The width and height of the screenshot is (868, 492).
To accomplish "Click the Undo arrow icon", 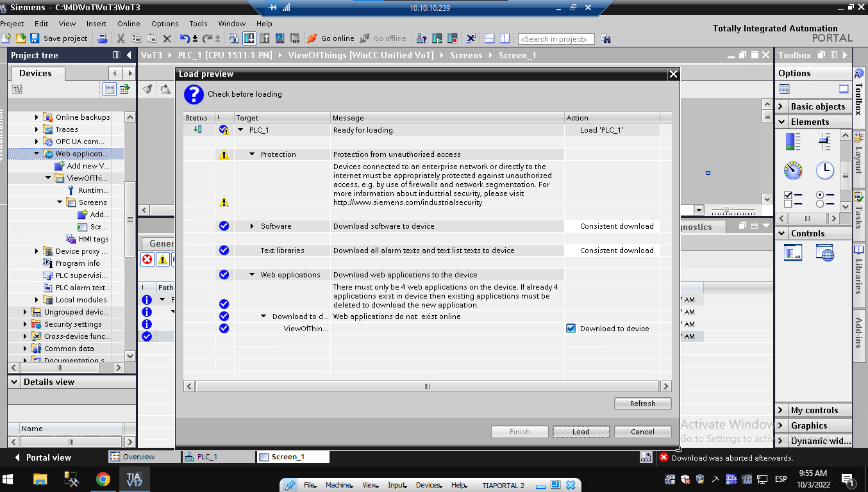I will click(185, 38).
